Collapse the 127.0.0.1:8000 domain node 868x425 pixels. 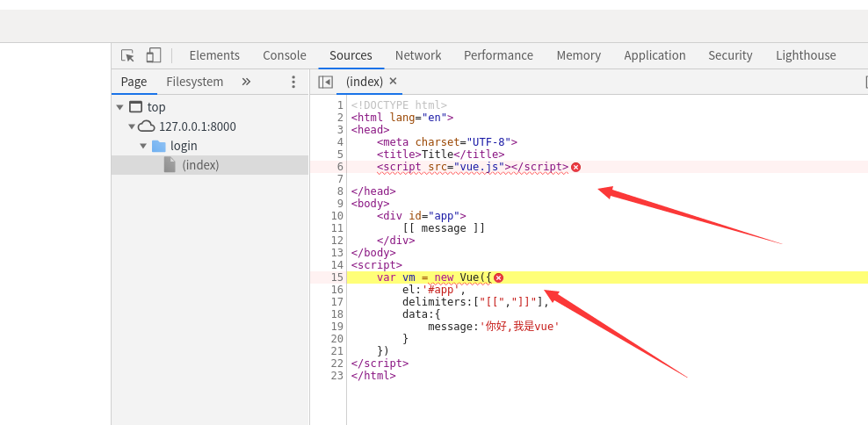tap(132, 126)
